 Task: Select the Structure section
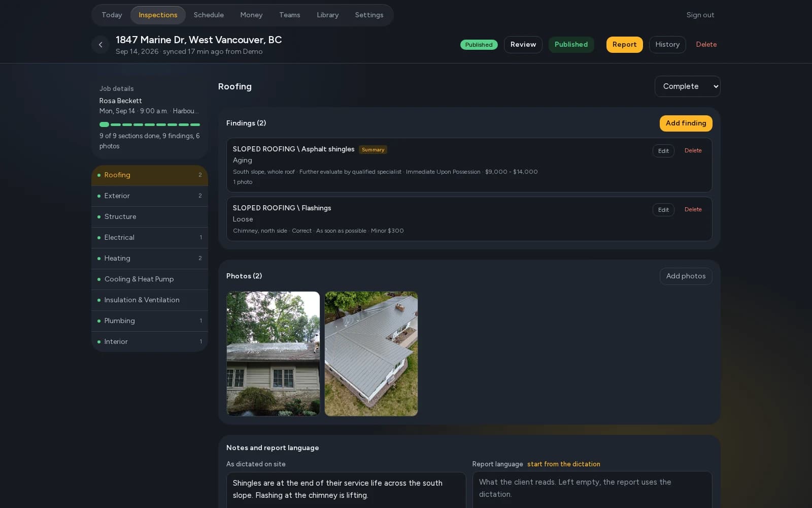150,217
